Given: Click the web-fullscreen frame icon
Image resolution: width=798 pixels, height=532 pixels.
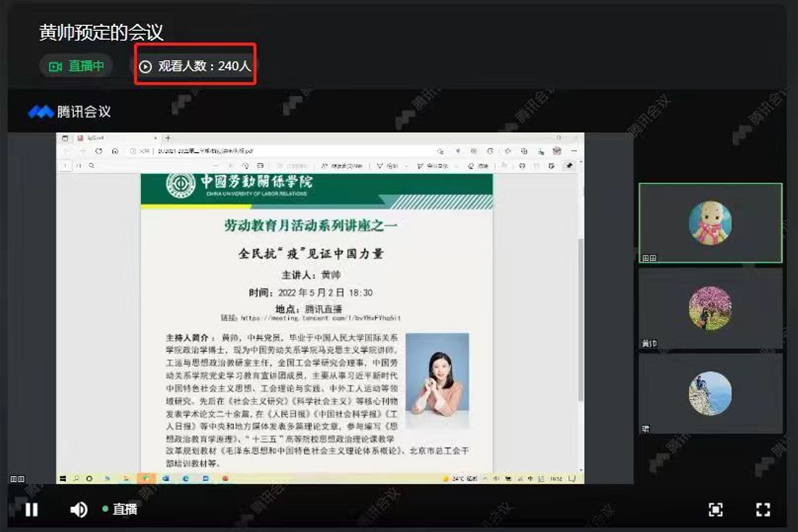Looking at the screenshot, I should tap(715, 510).
